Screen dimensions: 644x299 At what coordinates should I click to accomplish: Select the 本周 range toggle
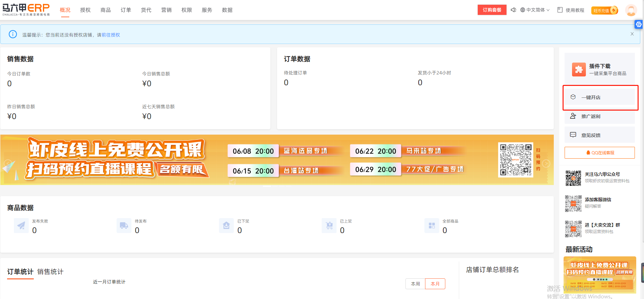click(415, 284)
